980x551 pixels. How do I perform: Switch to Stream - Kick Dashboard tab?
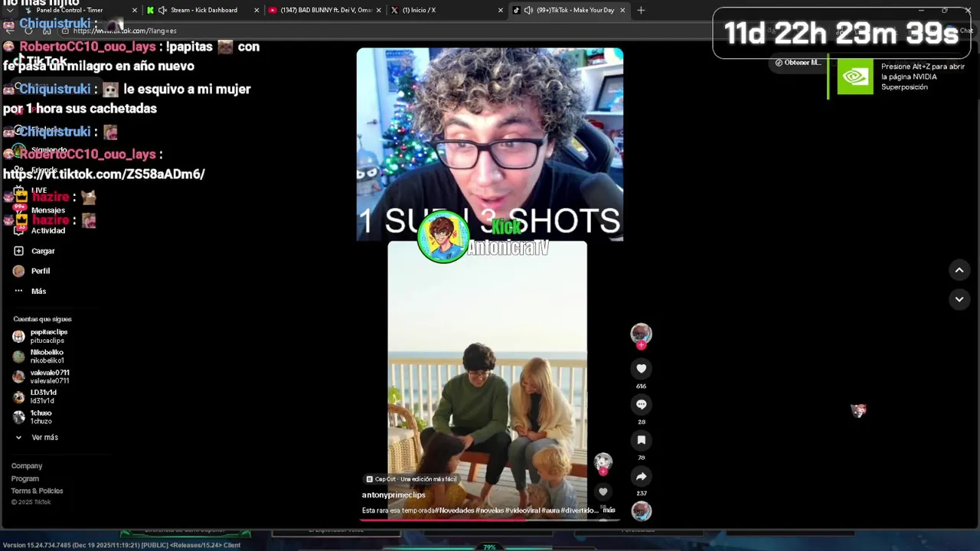pyautogui.click(x=204, y=10)
